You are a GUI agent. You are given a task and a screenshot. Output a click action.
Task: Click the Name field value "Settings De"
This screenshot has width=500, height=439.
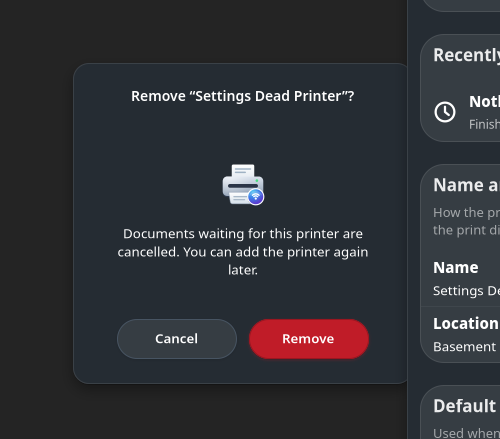[x=466, y=291]
